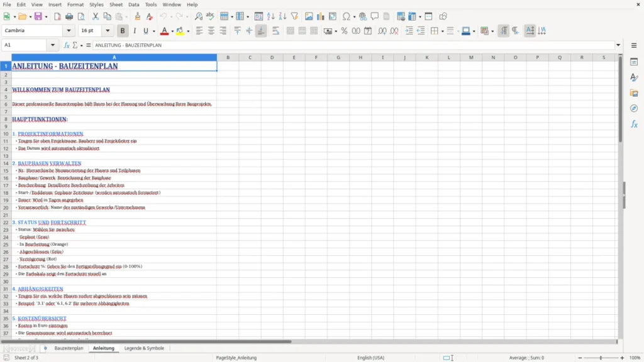644x362 pixels.
Task: Toggle Italic formatting
Action: point(135,31)
